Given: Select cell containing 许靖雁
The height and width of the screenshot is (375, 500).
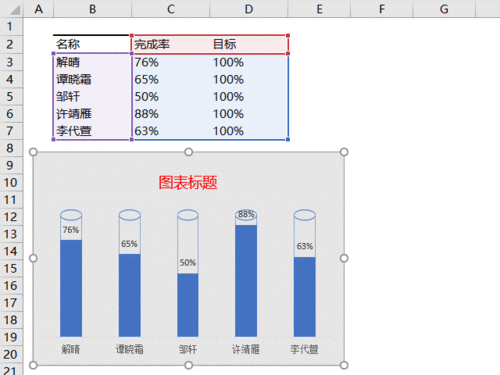Looking at the screenshot, I should pyautogui.click(x=92, y=114).
